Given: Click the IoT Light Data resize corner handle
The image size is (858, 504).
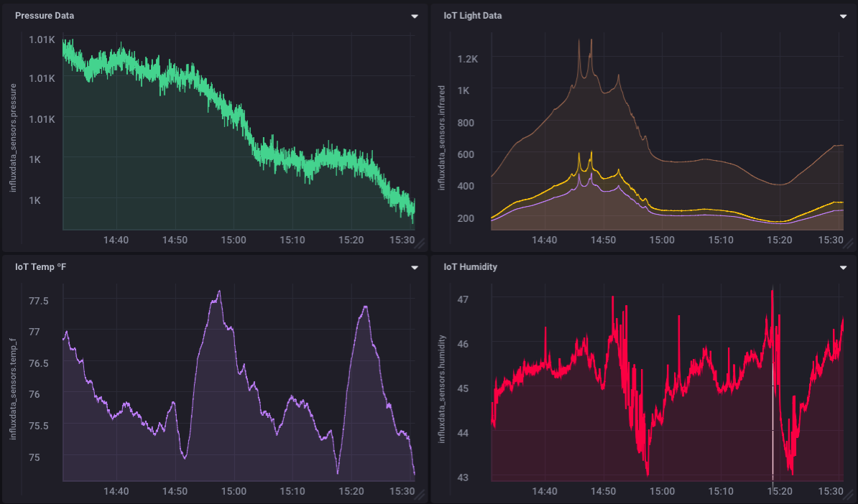Looking at the screenshot, I should [848, 243].
